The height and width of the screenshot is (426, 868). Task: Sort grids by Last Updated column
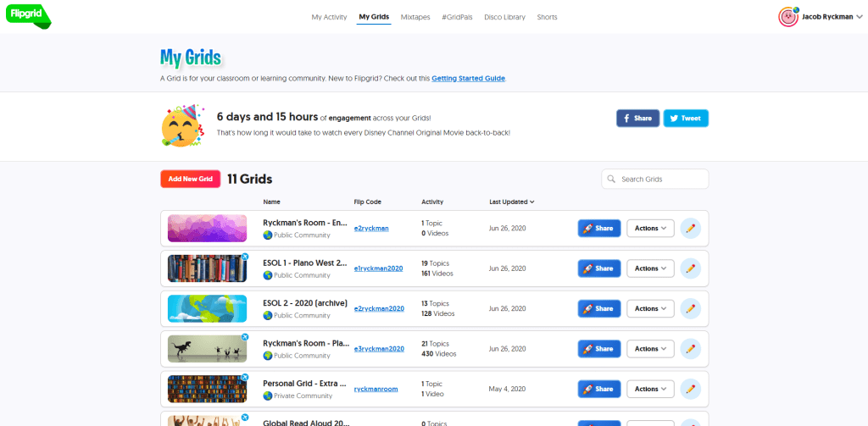click(511, 202)
